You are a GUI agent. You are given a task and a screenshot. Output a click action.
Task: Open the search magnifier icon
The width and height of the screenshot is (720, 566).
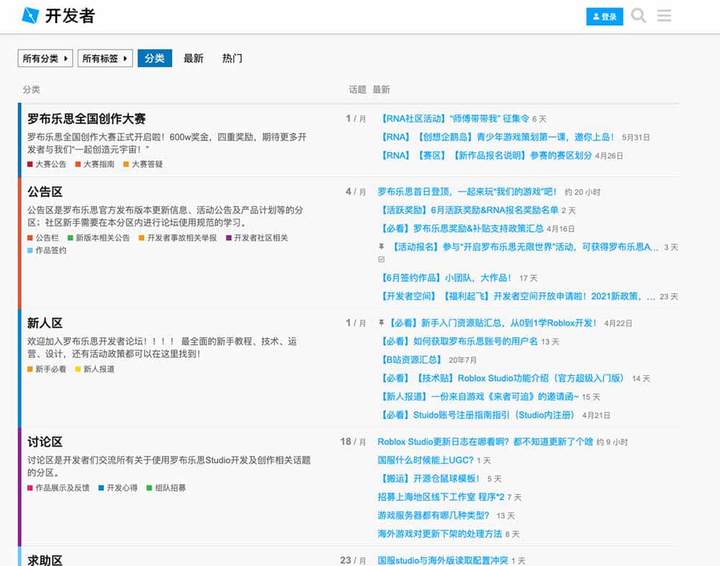(638, 16)
